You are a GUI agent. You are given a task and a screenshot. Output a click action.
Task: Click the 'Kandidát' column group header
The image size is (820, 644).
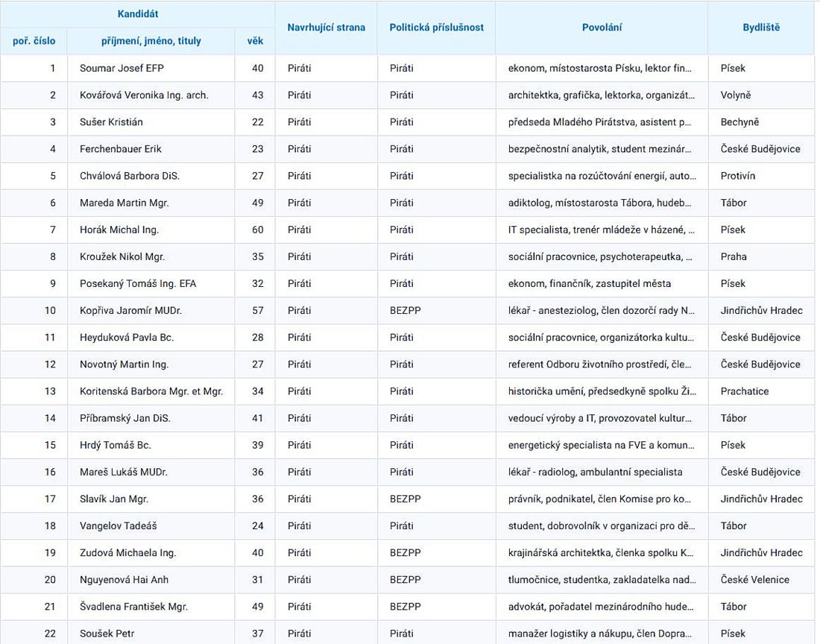(138, 14)
